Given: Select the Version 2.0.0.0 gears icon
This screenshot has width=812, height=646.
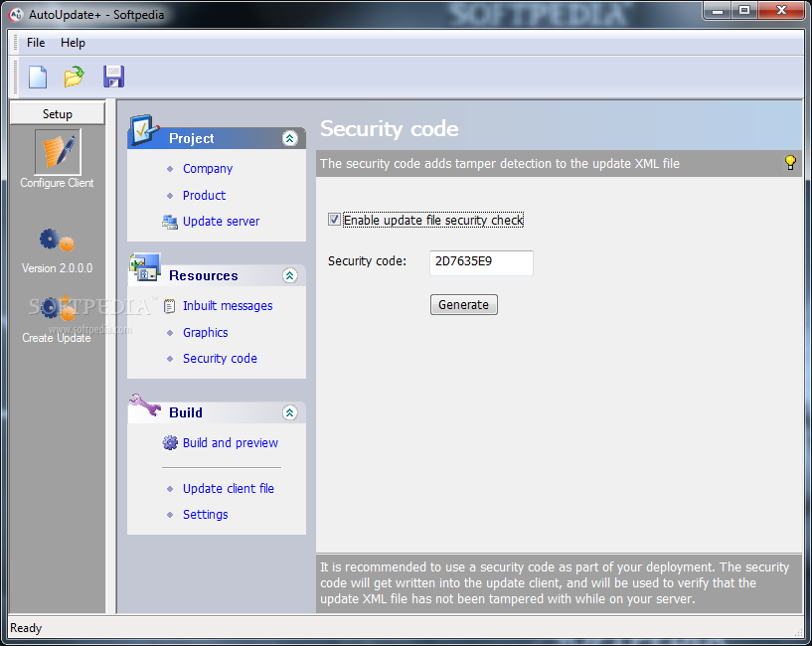Looking at the screenshot, I should 57,241.
